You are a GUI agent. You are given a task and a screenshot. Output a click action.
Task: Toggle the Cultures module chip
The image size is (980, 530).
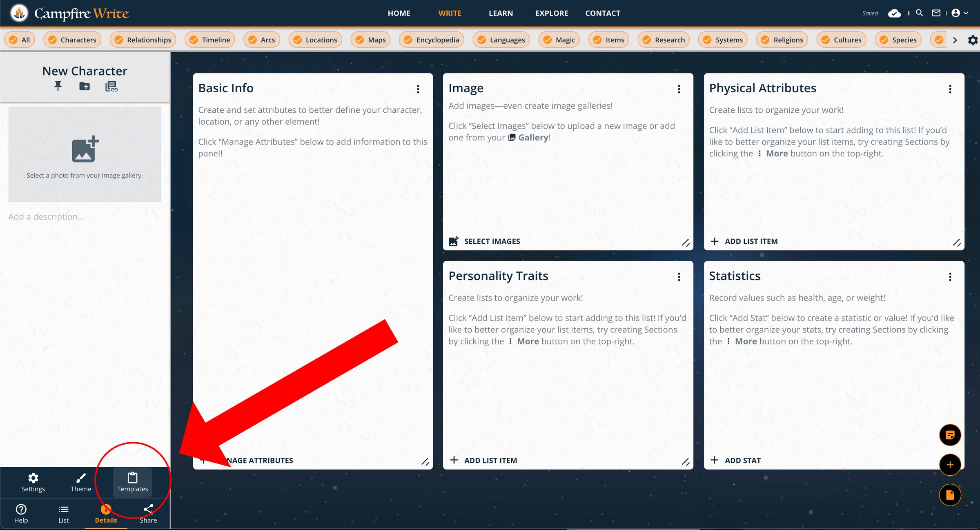[842, 40]
